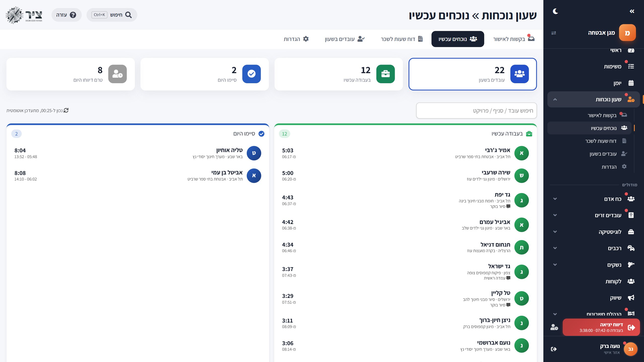644x362 pixels.
Task: Open משימות tasks icon in sidebar
Action: coord(631,66)
